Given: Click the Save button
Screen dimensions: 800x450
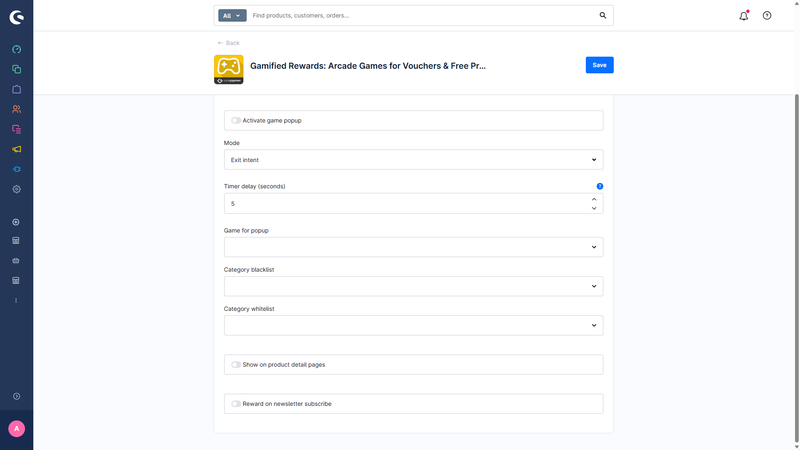Looking at the screenshot, I should pos(599,65).
